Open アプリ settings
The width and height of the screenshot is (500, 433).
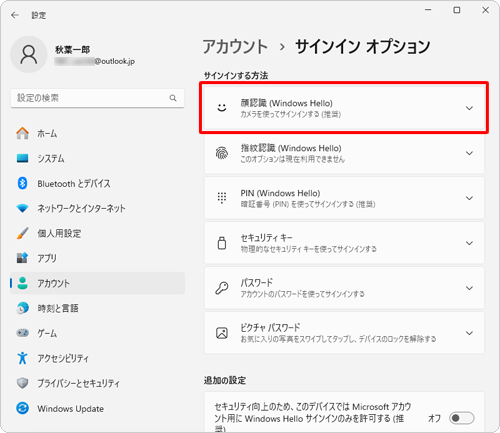[x=97, y=258]
